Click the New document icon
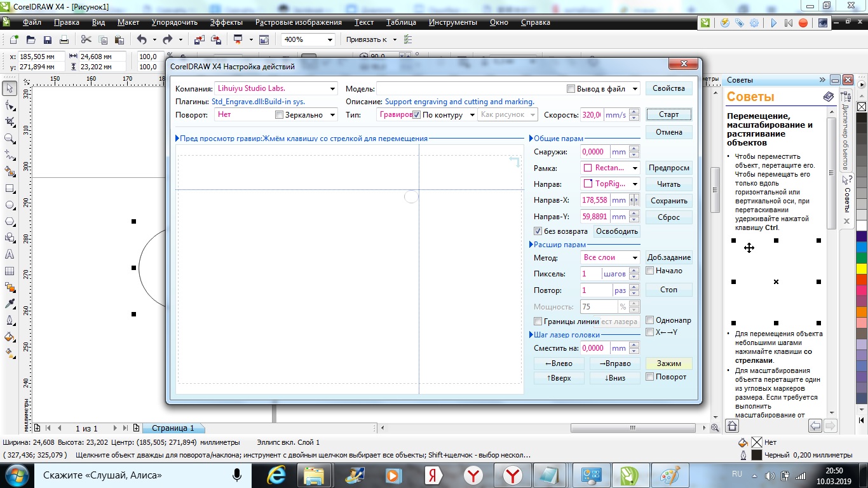 tap(14, 39)
